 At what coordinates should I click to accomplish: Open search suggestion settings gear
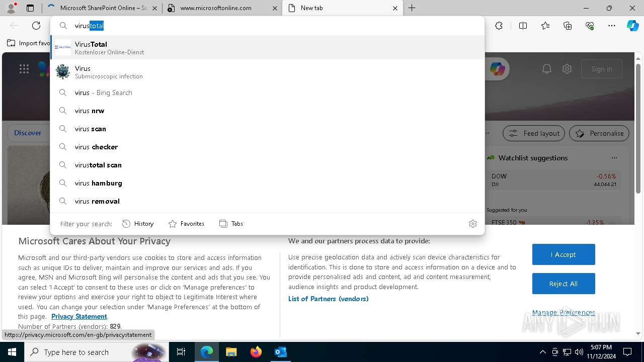[473, 224]
